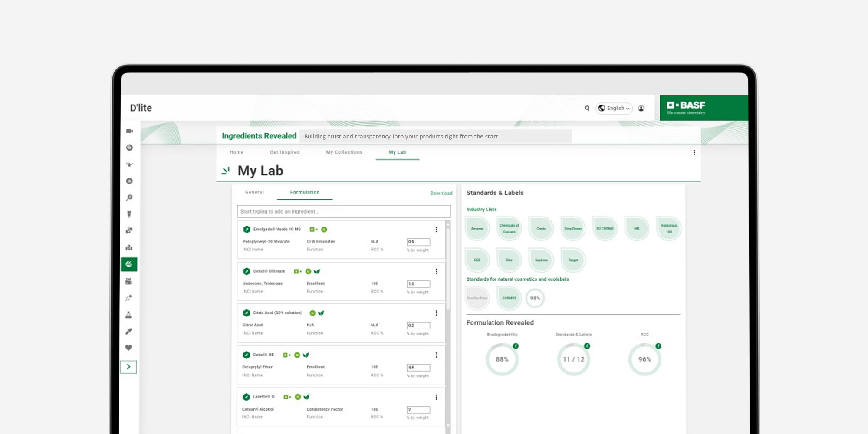Open the user account profile icon
Viewport: 868px width, 434px height.
click(641, 108)
